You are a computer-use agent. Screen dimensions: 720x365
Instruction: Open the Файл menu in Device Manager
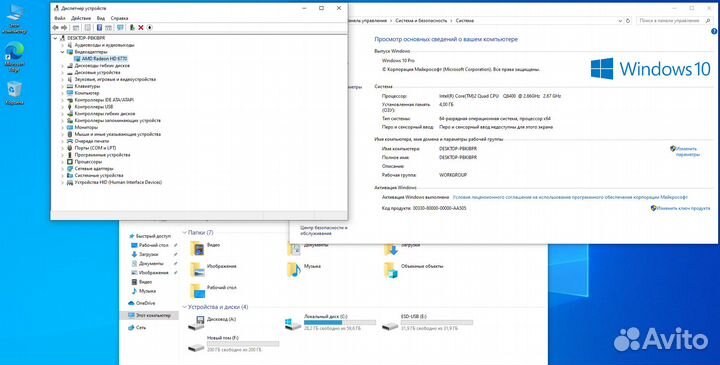click(x=60, y=18)
